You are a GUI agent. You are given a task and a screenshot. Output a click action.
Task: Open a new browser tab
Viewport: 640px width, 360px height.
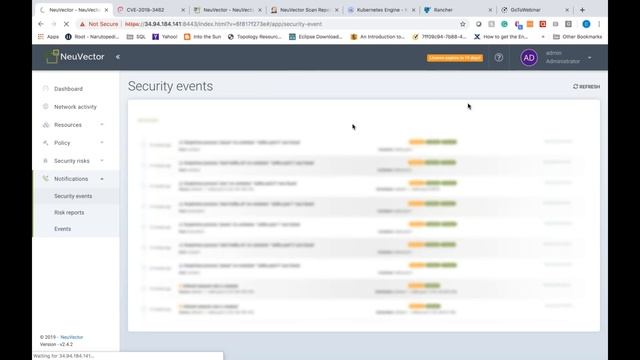point(582,9)
